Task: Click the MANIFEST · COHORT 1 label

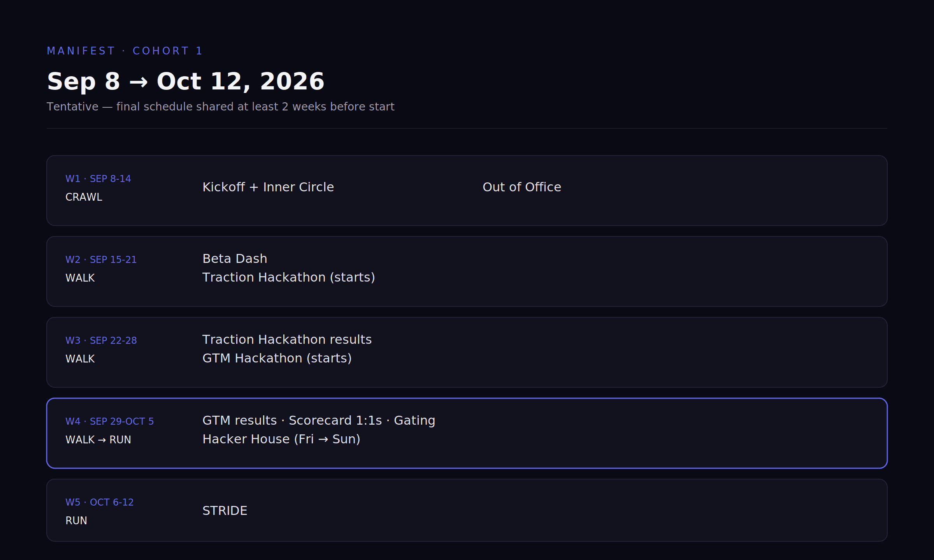Action: click(125, 51)
